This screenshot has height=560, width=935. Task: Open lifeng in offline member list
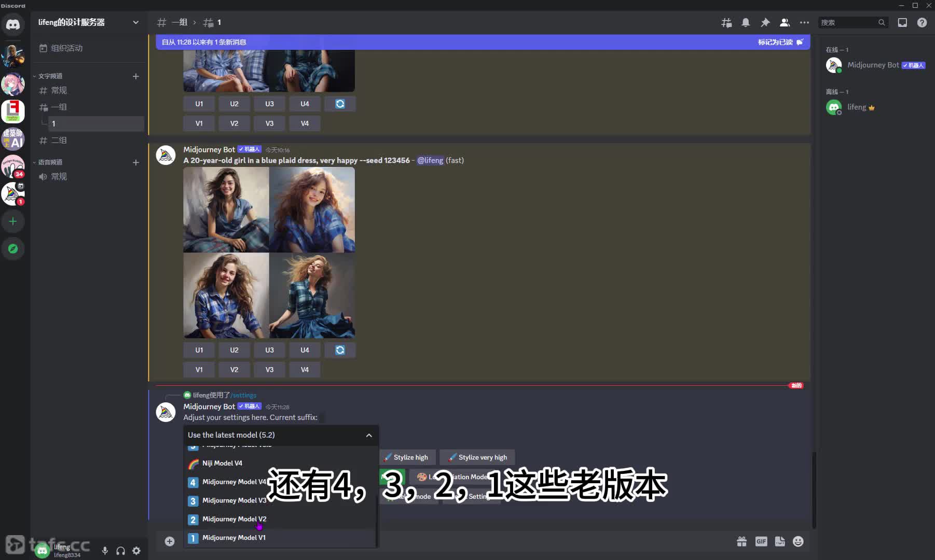click(x=876, y=107)
